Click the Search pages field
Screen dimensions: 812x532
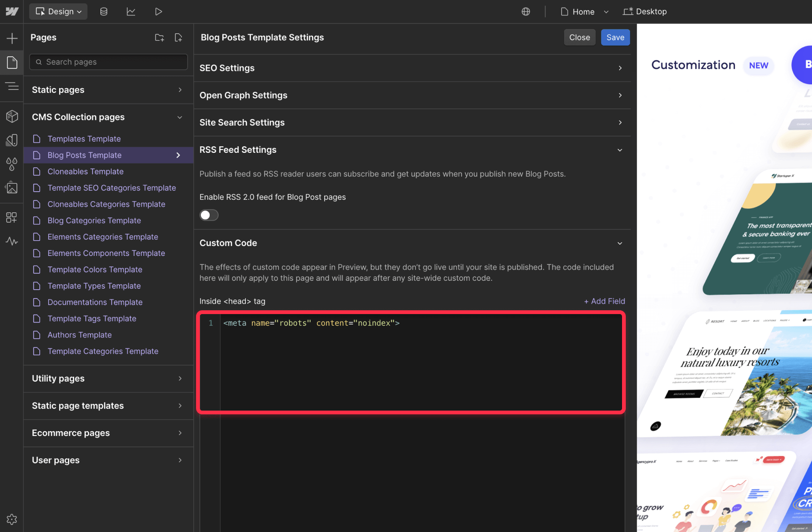click(108, 62)
